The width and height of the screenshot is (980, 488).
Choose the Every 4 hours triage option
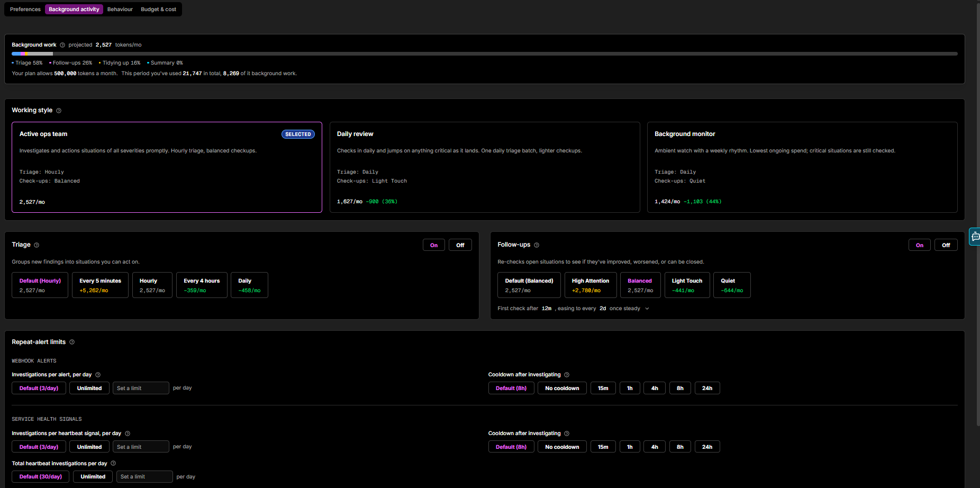tap(202, 285)
